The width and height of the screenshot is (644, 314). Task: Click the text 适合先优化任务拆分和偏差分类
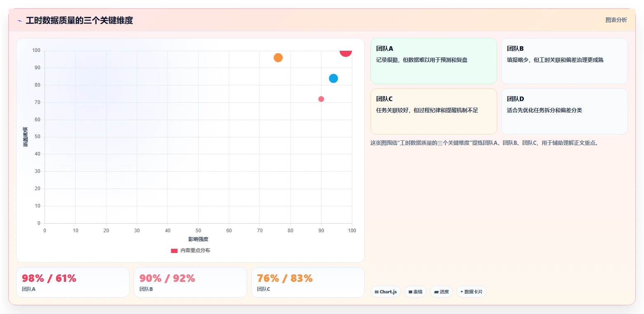(544, 110)
